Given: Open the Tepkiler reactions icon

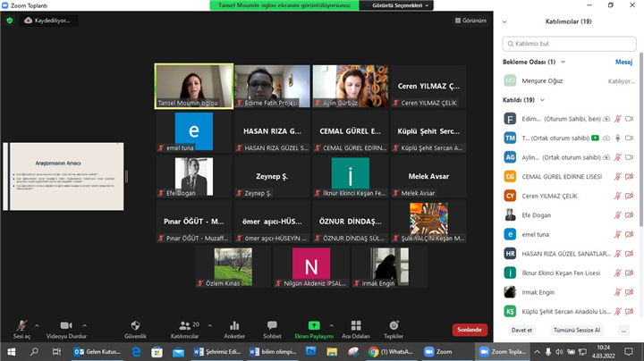Looking at the screenshot, I should (394, 326).
